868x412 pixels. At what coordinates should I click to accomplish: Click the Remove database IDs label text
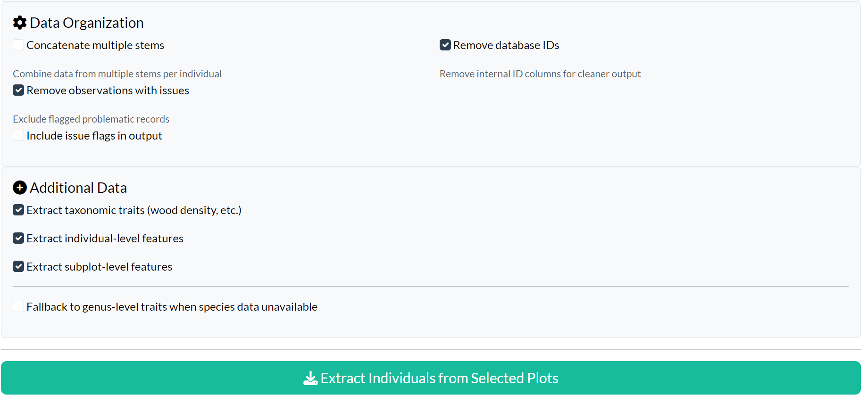506,45
